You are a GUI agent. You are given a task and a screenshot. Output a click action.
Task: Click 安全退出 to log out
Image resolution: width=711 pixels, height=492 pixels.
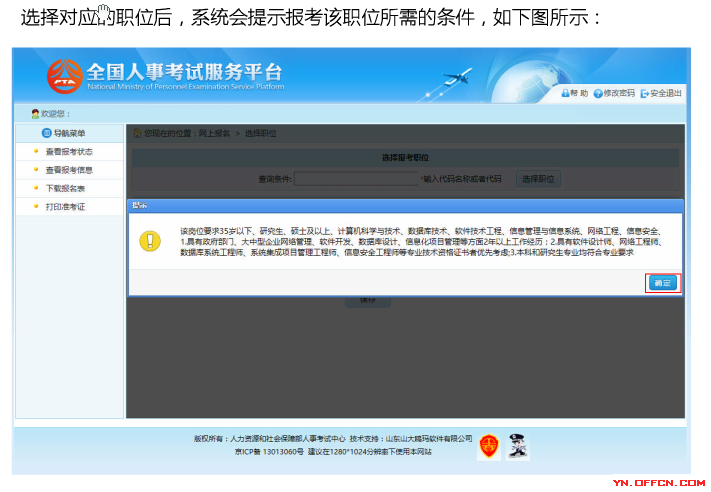click(x=666, y=93)
